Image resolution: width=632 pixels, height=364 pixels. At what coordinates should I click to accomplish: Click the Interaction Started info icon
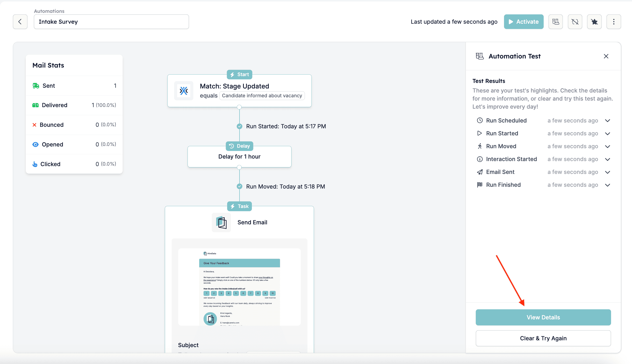pos(480,159)
